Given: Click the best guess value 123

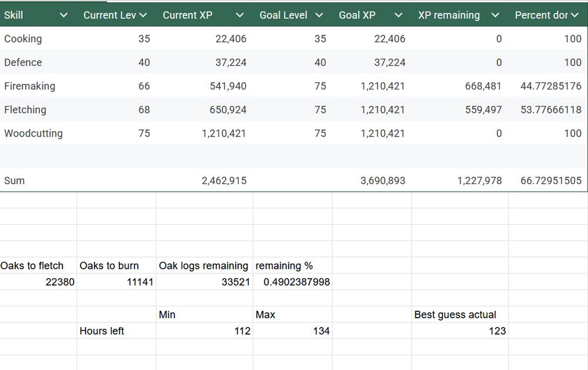Looking at the screenshot, I should click(497, 331).
